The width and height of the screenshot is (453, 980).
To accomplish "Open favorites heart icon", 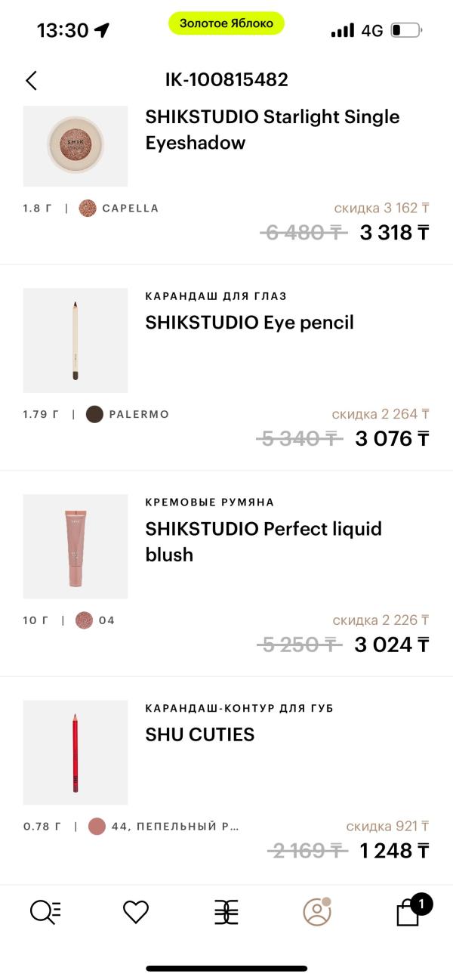I will click(x=136, y=912).
